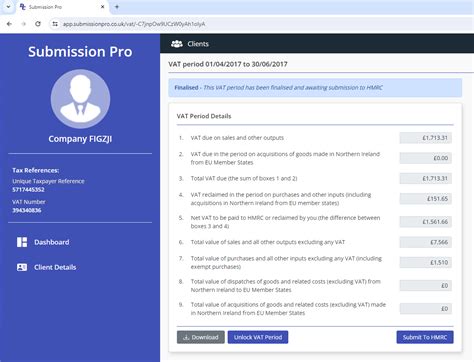Click box 7 value £1,510
474x362 pixels.
pyautogui.click(x=426, y=262)
